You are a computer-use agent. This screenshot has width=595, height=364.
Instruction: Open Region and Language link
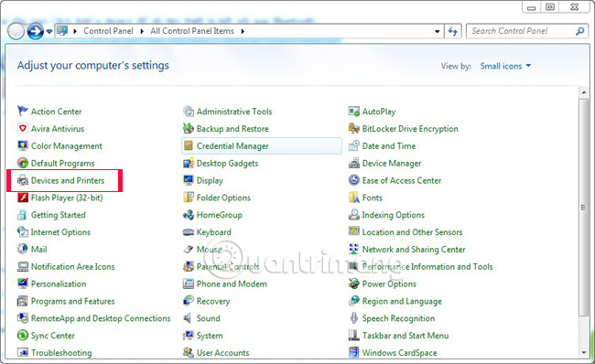click(402, 301)
